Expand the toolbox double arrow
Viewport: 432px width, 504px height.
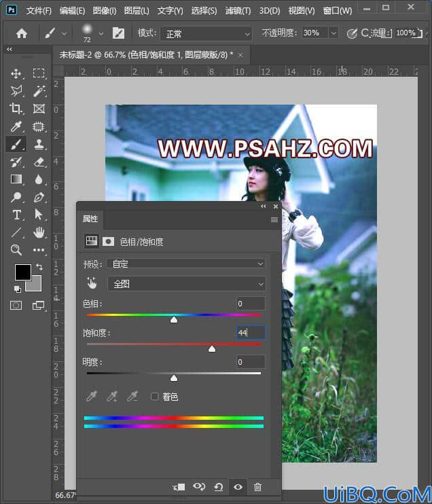(x=10, y=49)
